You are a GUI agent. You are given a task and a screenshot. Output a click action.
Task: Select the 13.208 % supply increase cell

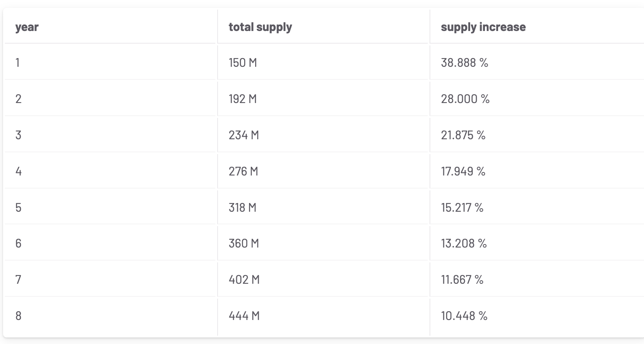pyautogui.click(x=464, y=243)
